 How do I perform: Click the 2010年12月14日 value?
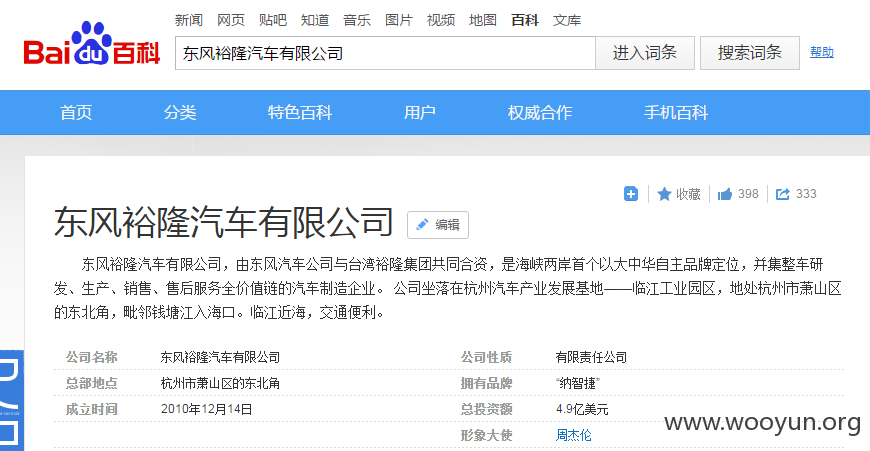tap(206, 409)
